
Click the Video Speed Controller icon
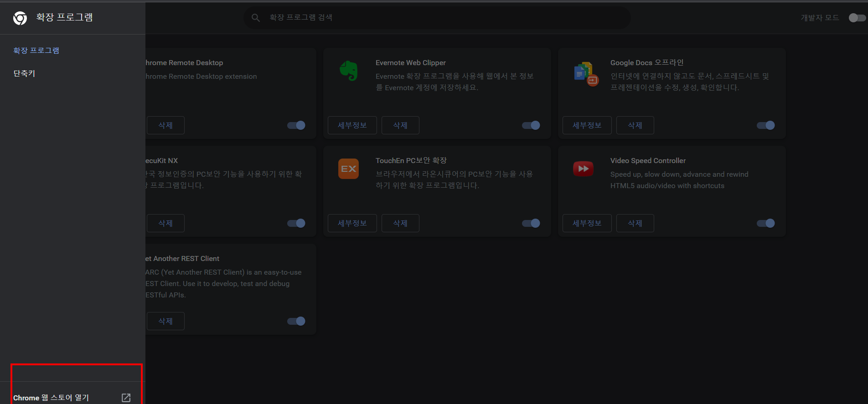pos(583,169)
